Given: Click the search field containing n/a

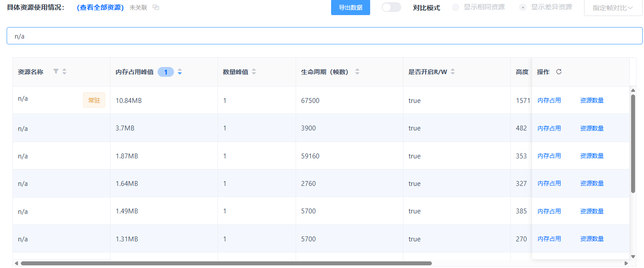Looking at the screenshot, I should point(324,36).
